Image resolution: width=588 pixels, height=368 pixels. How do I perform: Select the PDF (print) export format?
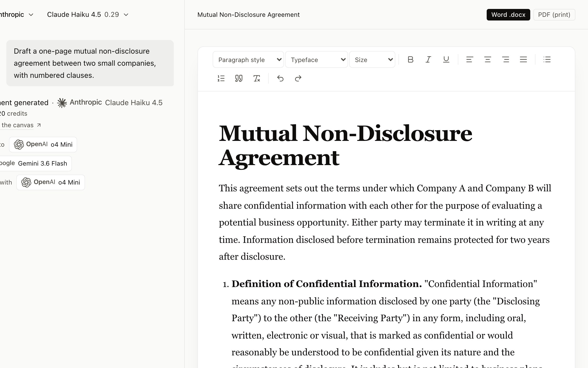click(x=554, y=15)
